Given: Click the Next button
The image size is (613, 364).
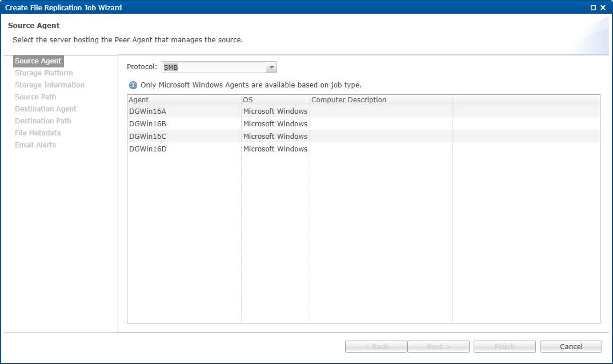Looking at the screenshot, I should pyautogui.click(x=438, y=346).
